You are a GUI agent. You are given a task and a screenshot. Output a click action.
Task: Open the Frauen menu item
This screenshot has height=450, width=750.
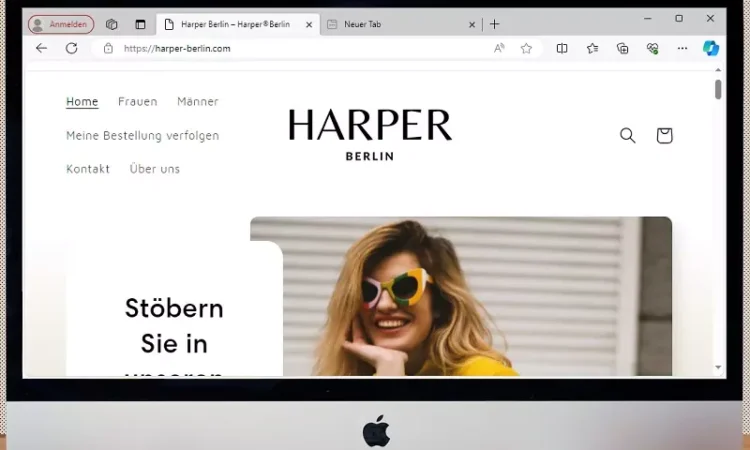click(x=138, y=101)
